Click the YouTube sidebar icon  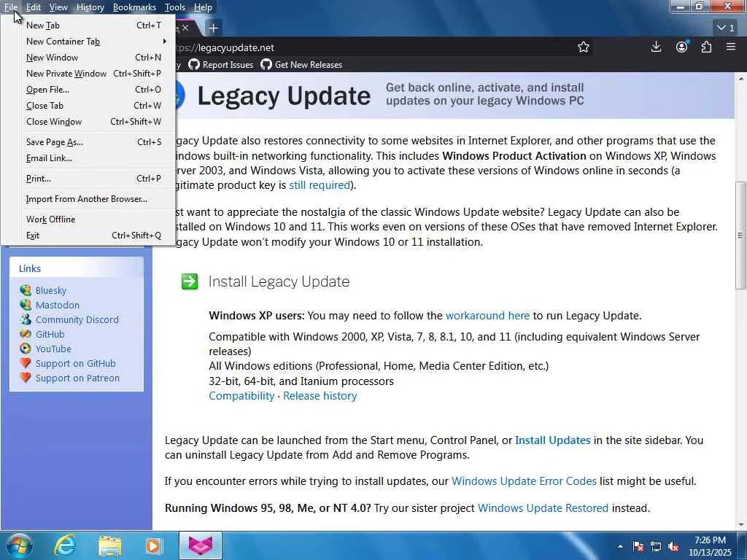(26, 349)
